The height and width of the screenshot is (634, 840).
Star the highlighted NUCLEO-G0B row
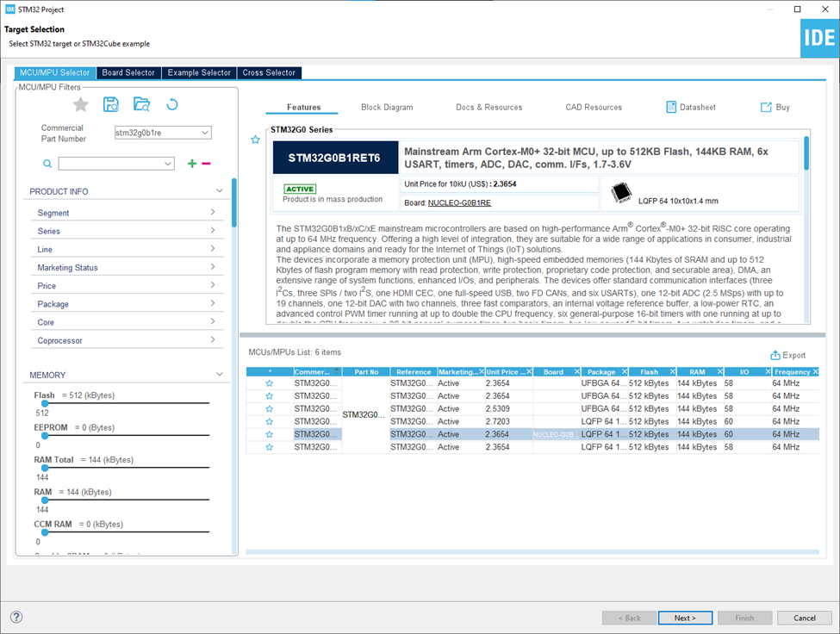270,434
